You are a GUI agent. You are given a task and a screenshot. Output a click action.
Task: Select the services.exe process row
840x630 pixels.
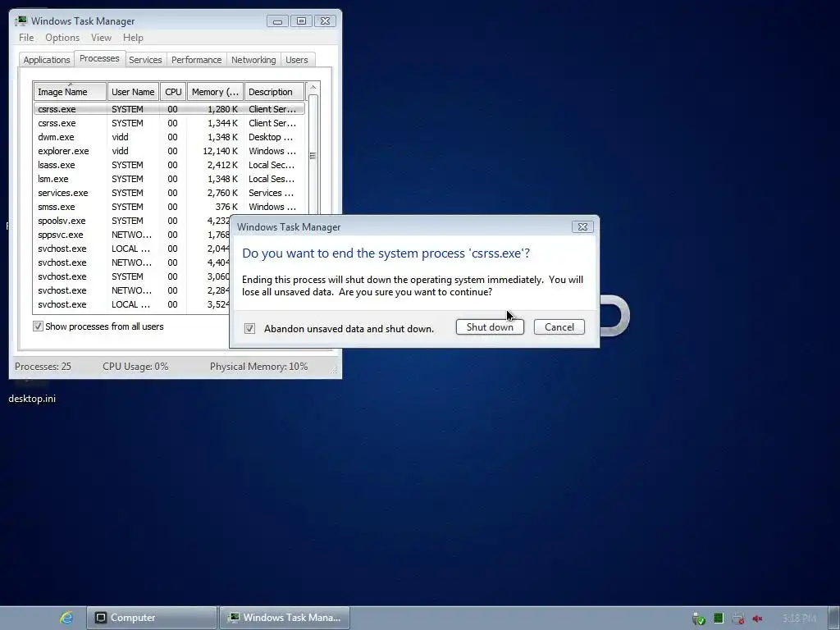[x=169, y=193]
